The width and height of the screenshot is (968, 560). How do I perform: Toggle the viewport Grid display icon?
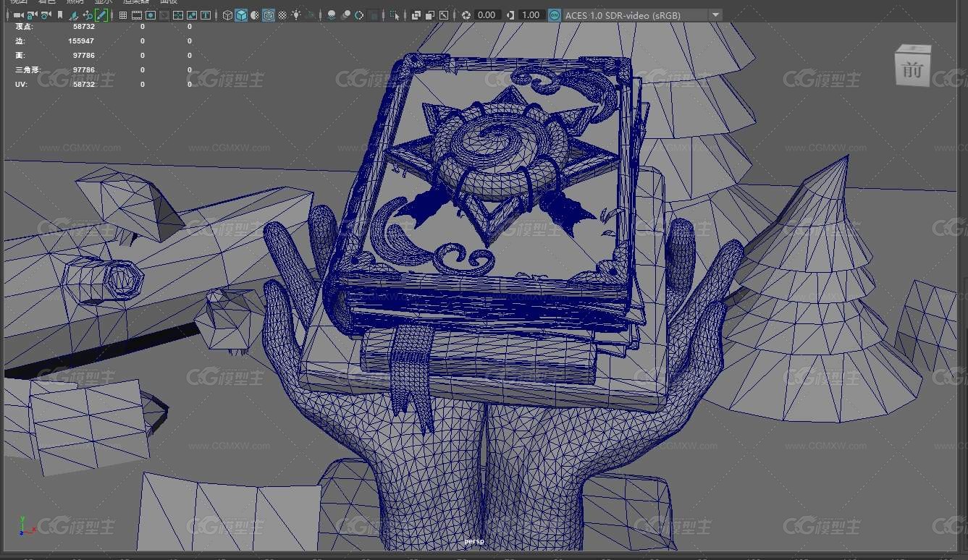click(x=123, y=15)
